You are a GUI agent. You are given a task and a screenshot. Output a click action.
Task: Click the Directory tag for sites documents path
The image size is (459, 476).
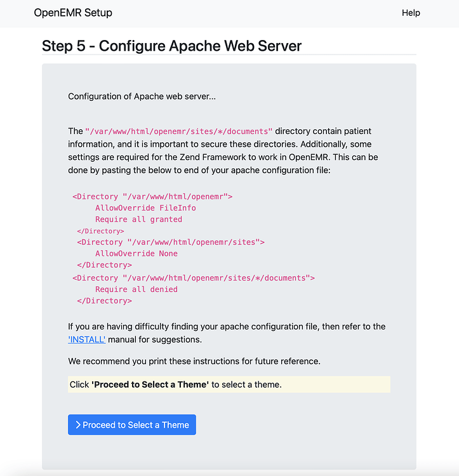[194, 278]
